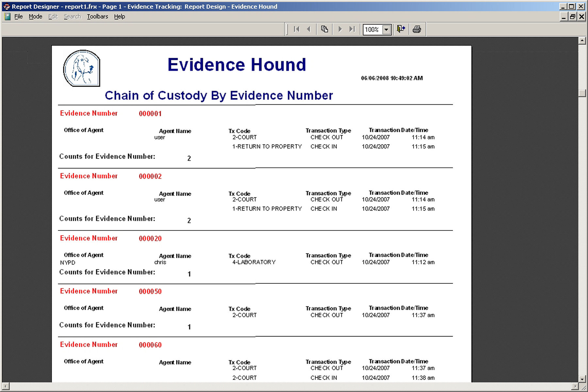The height and width of the screenshot is (392, 588).
Task: Go to the first page of the report
Action: pos(297,29)
